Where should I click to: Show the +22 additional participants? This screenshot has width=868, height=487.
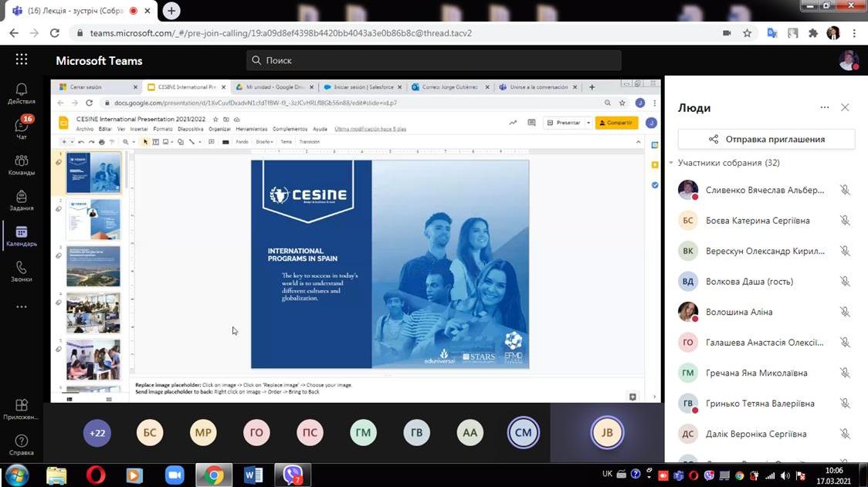[x=97, y=433]
